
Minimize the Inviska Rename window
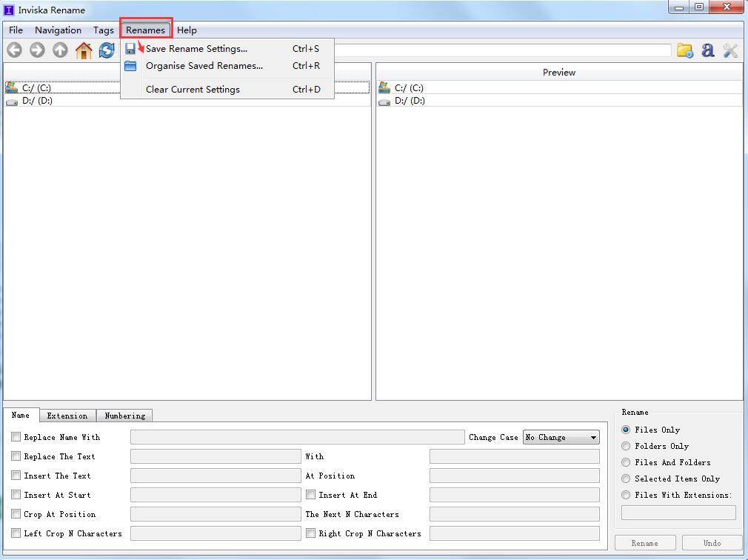679,7
